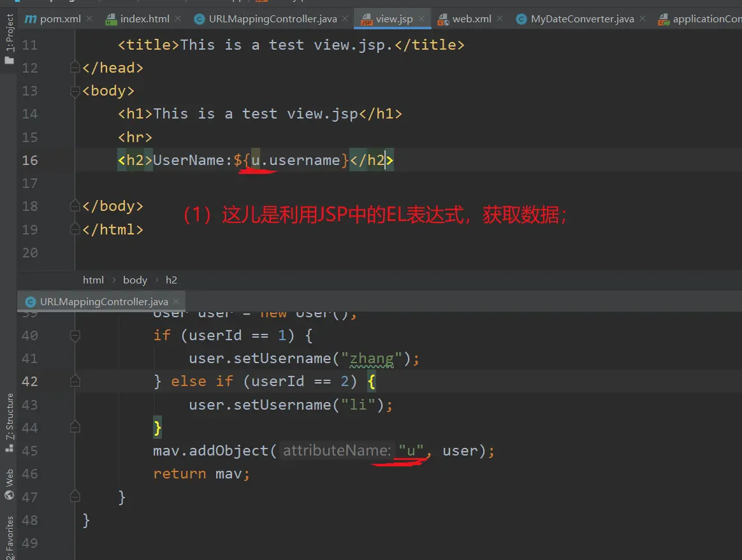Close the web.xml tab
742x560 pixels.
point(500,19)
